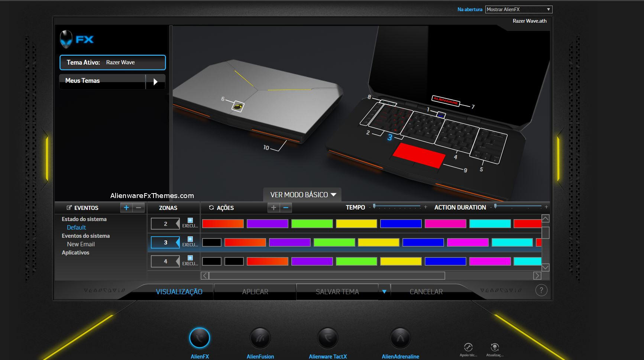Open the Na abertura Mostrar AlienFX dropdown

(519, 10)
